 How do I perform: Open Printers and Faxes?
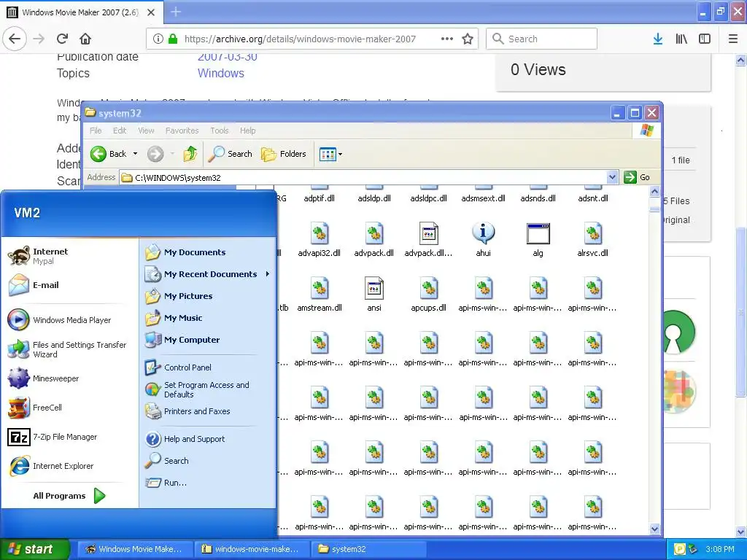(x=187, y=411)
